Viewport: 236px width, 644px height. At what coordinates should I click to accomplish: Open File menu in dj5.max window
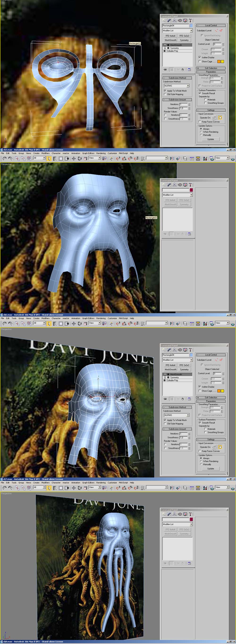3,153
